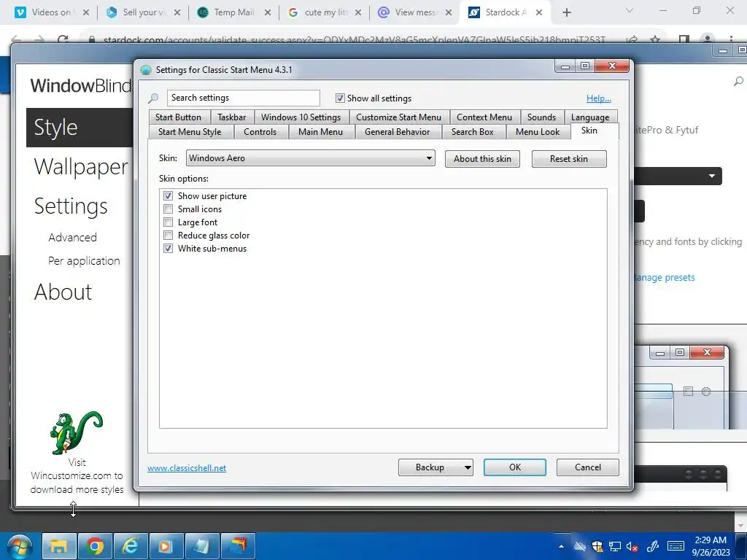Open the dark dropdown in WindowBlinds window
The height and width of the screenshot is (560, 747).
[678, 176]
